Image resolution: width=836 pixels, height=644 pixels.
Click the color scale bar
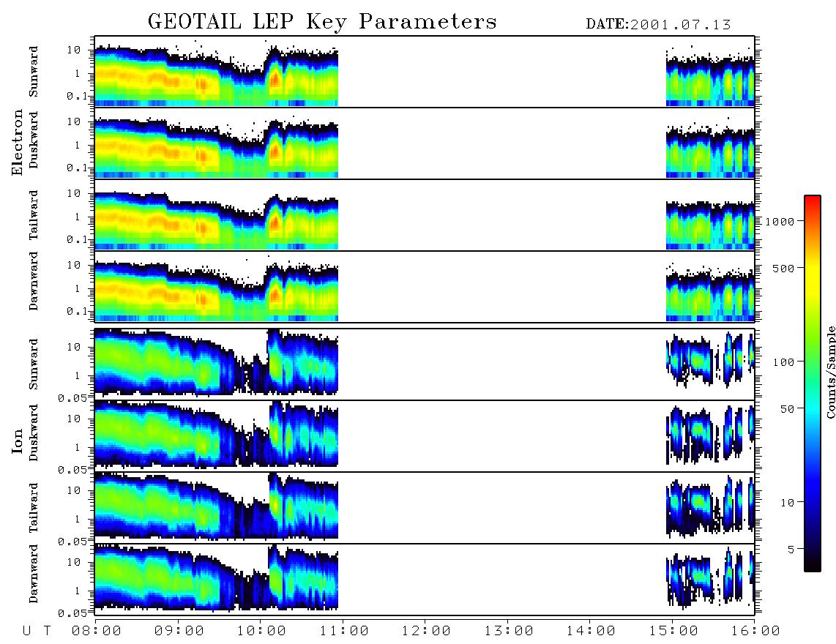812,383
